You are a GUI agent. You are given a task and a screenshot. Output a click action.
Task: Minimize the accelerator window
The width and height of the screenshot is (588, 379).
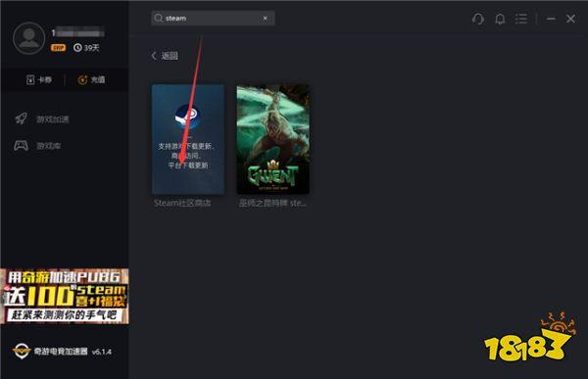[551, 19]
